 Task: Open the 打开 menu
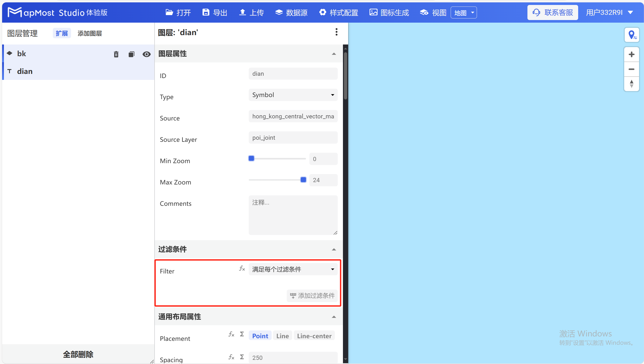(178, 12)
